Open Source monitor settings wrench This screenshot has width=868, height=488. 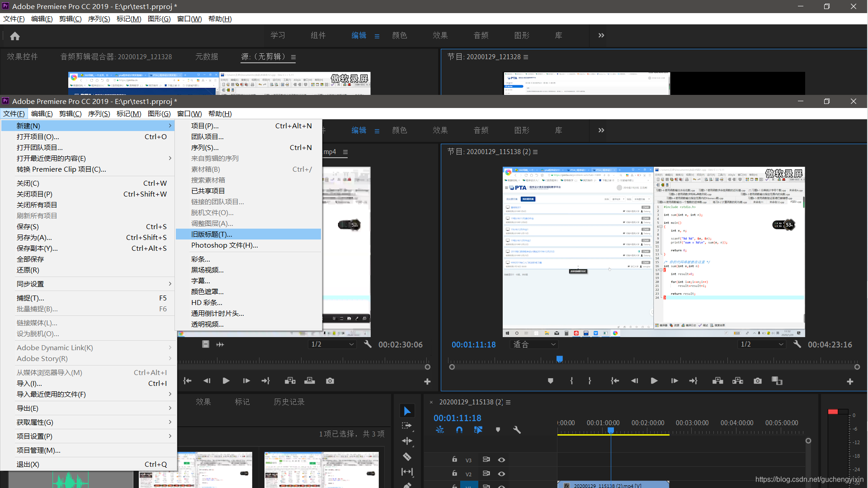click(x=368, y=344)
